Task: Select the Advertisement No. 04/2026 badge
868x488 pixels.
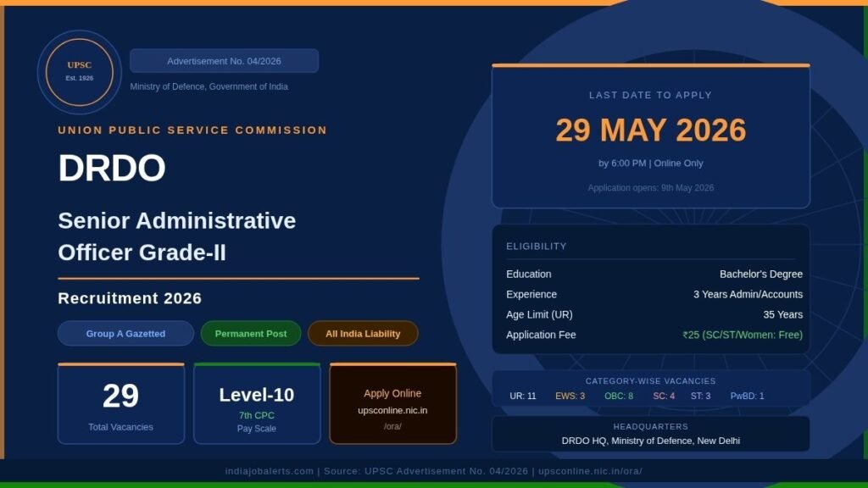Action: [224, 61]
